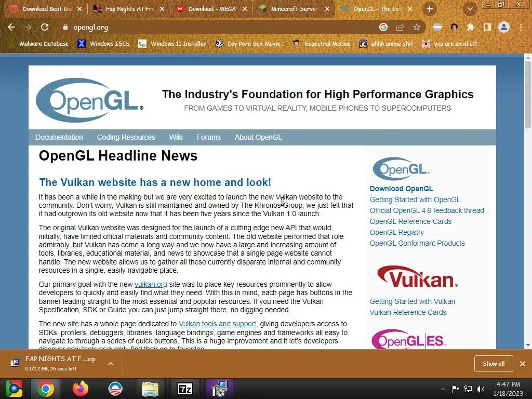Click the scrollbar down arrow
This screenshot has height=399, width=532.
[x=528, y=345]
